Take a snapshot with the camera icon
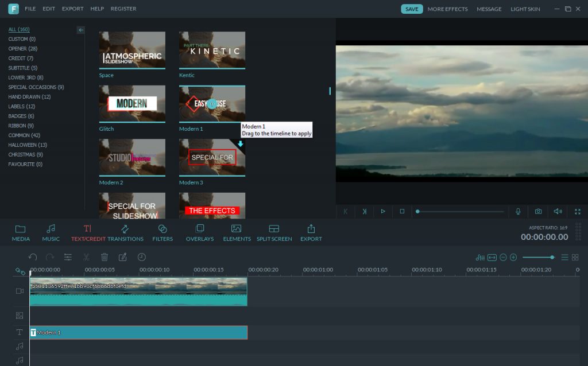Screen dimensions: 588x366 click(538, 211)
